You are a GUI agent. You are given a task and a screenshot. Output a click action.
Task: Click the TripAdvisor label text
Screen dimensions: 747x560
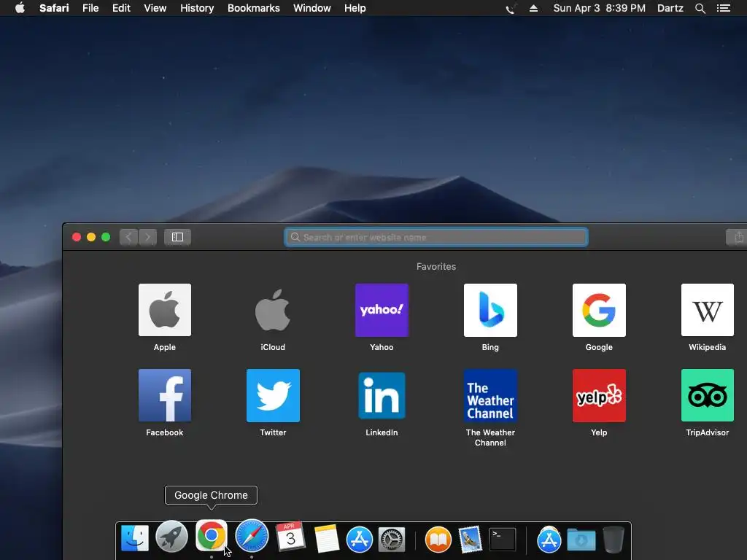[x=708, y=432]
